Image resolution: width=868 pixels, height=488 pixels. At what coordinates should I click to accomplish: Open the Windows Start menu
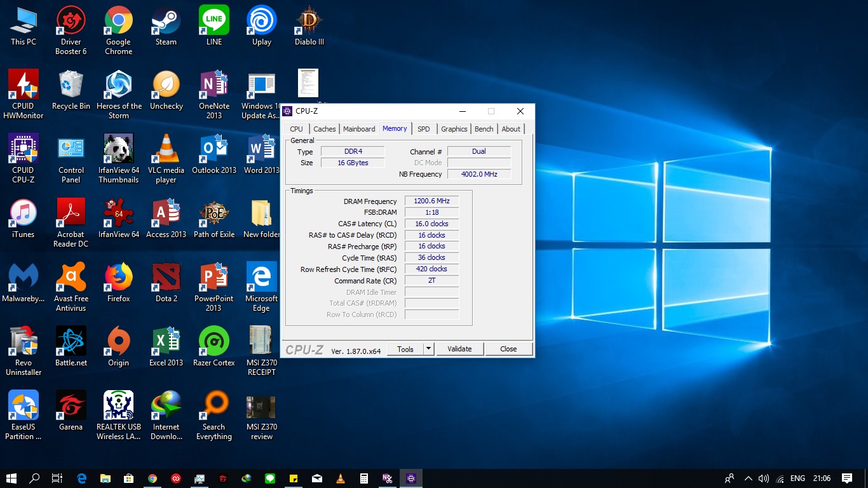click(11, 478)
